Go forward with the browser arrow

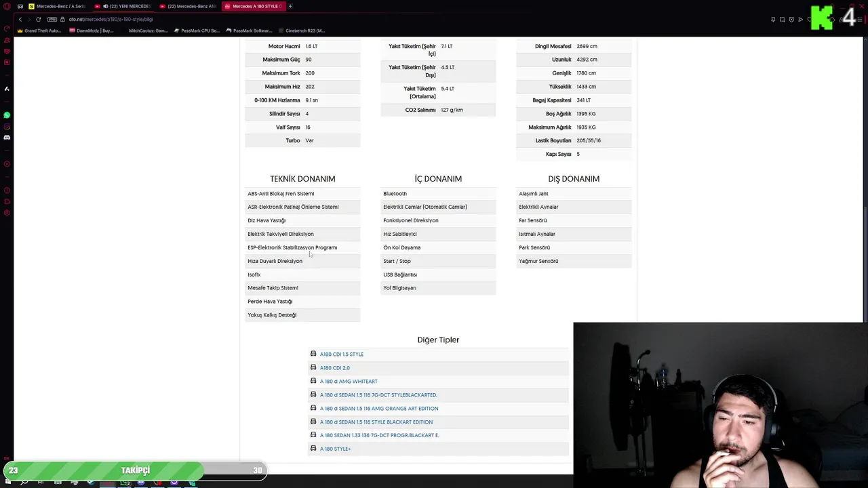tap(29, 19)
